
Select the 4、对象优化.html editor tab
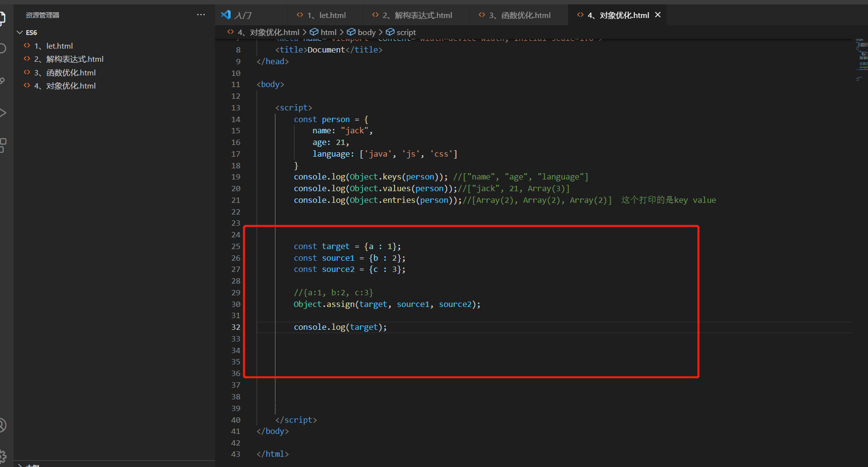(x=618, y=15)
